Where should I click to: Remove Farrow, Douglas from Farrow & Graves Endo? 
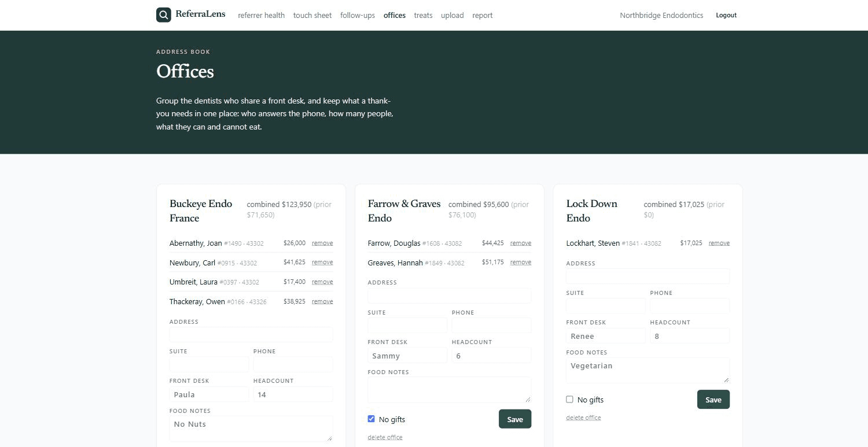tap(521, 243)
